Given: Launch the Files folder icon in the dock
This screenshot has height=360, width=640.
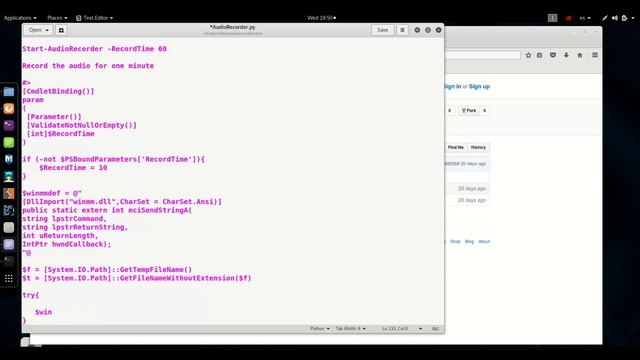Looking at the screenshot, I should point(9,92).
